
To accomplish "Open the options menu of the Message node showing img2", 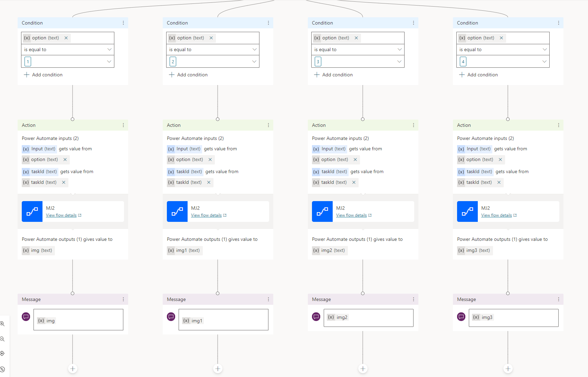I will pos(414,299).
